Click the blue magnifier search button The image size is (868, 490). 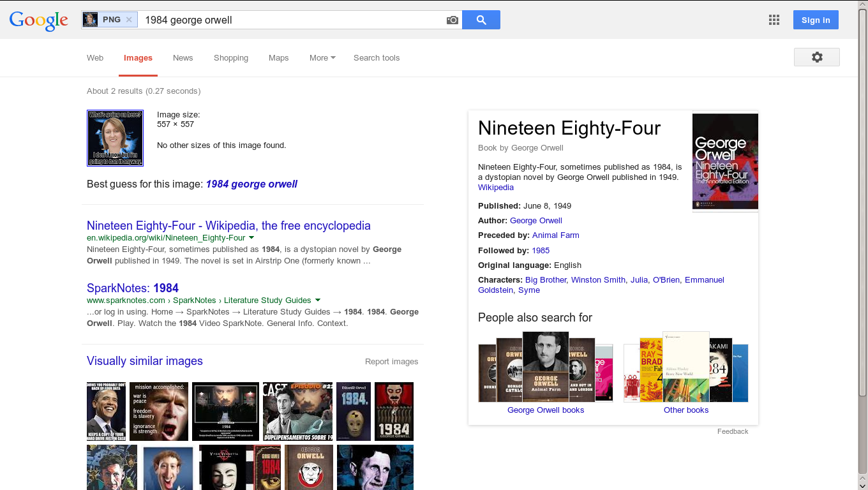click(x=481, y=20)
